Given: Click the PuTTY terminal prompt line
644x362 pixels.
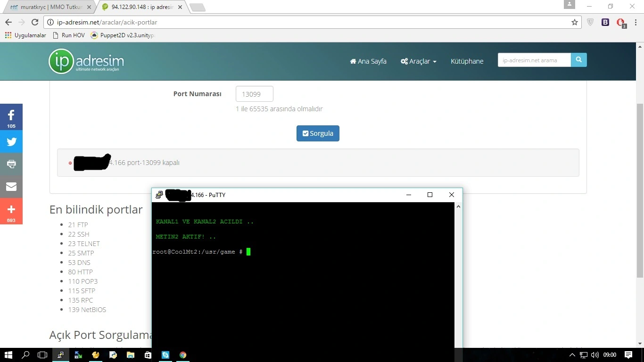Looking at the screenshot, I should click(x=201, y=252).
